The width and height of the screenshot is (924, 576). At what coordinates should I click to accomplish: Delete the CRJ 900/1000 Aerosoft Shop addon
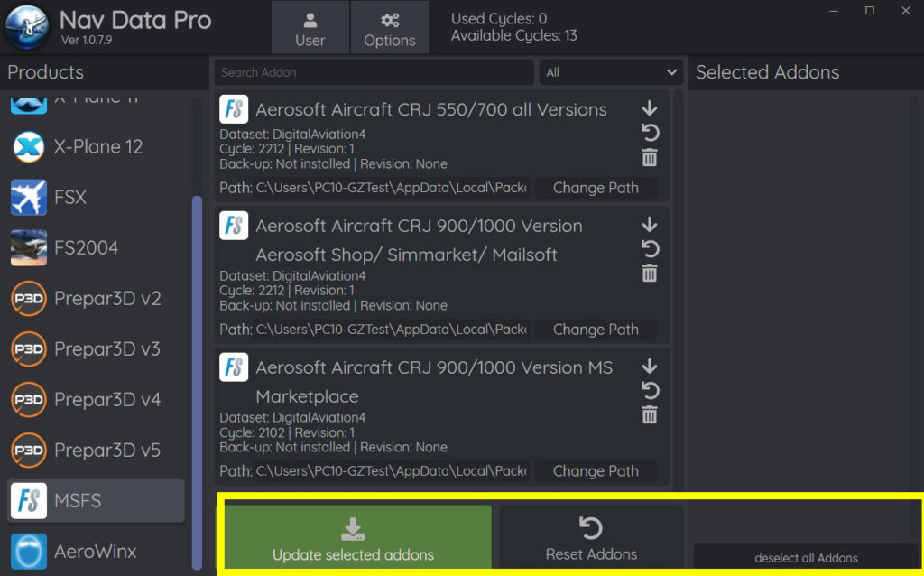point(650,274)
